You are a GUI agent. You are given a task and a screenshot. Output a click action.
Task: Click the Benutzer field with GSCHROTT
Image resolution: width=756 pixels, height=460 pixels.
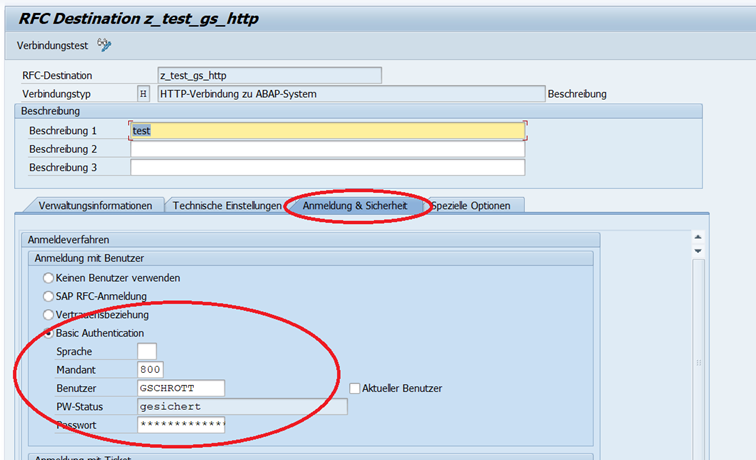coord(181,388)
